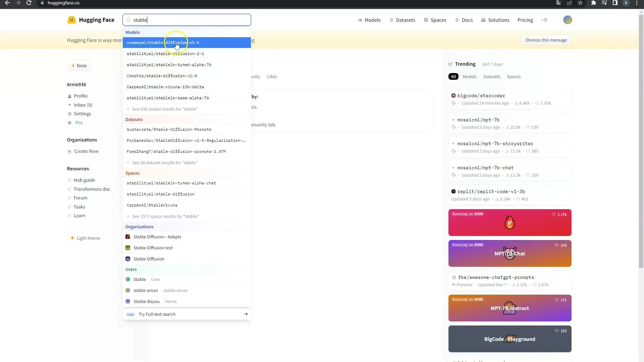Screen dimensions: 644x362
Task: Select stabilityai/stable-diffusion-2-1 model
Action: (165, 53)
